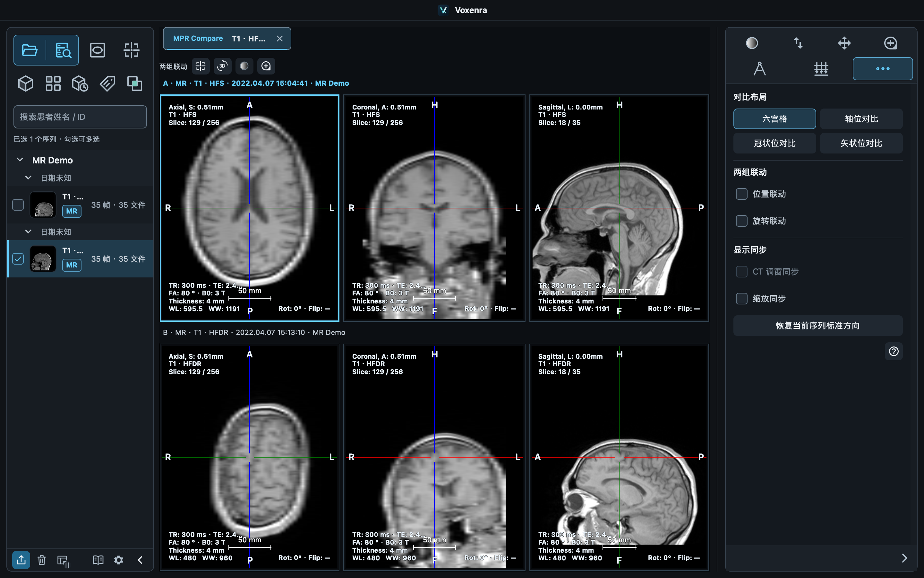924x578 pixels.
Task: Select the slice scroll arrows tool
Action: (798, 43)
